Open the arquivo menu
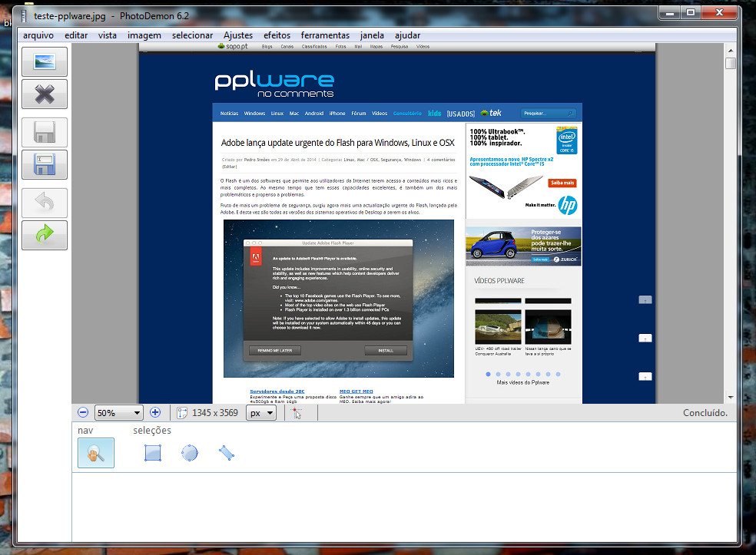 point(38,35)
